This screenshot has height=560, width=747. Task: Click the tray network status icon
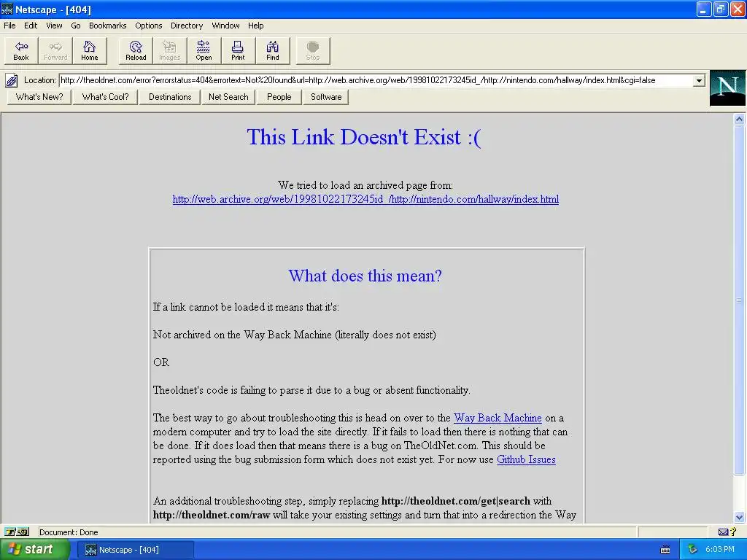tap(693, 550)
